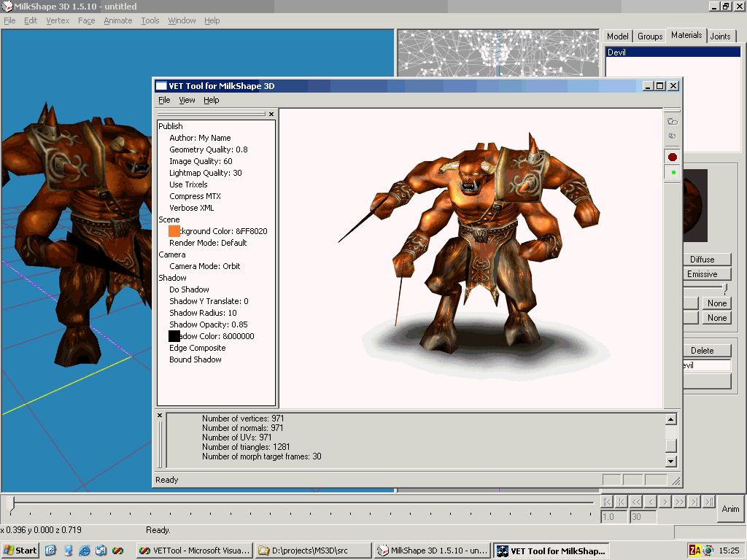Click the animation timeline slider thumb
Screen dimensions: 747x560
pyautogui.click(x=12, y=505)
